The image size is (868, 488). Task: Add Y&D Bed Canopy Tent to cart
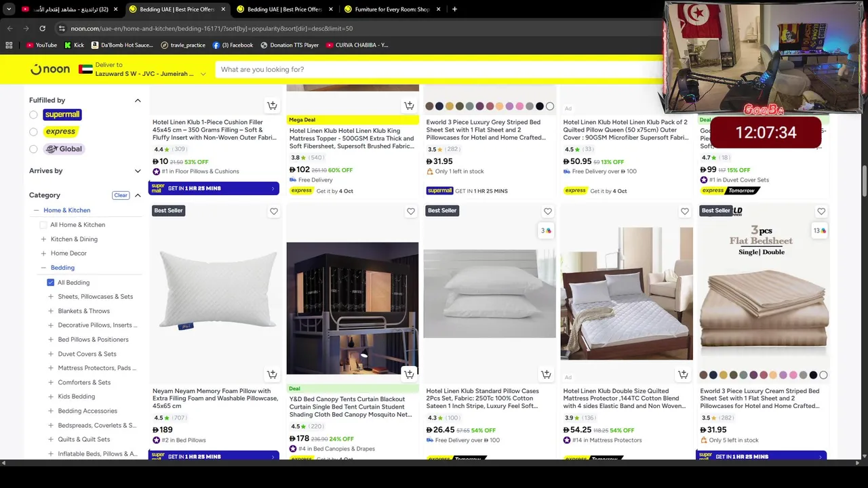(x=409, y=374)
